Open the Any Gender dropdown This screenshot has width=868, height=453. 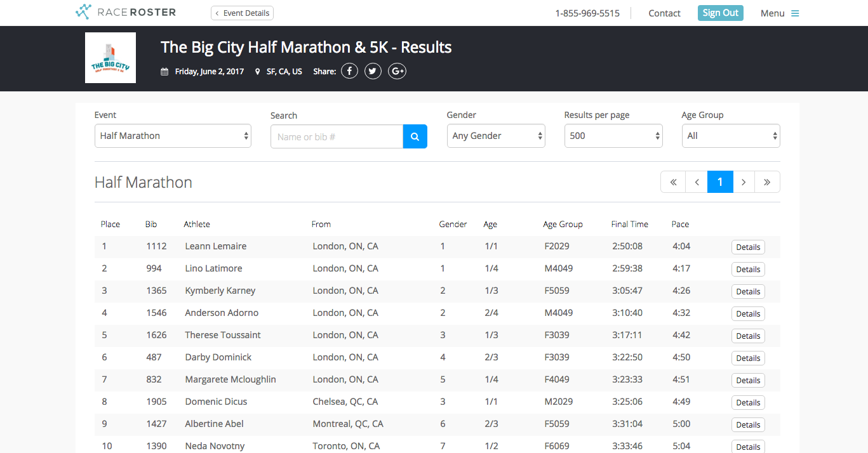(495, 136)
